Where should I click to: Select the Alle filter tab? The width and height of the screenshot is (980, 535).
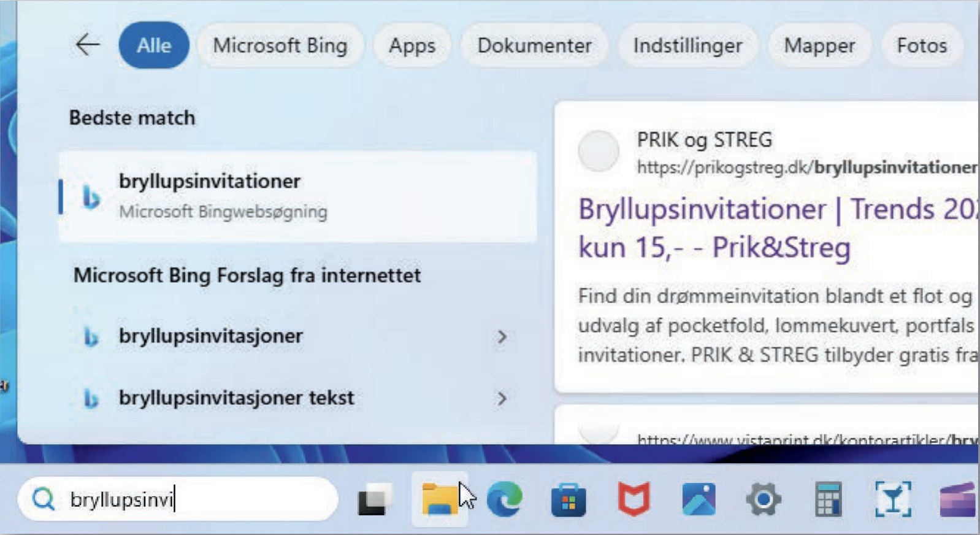tap(154, 45)
